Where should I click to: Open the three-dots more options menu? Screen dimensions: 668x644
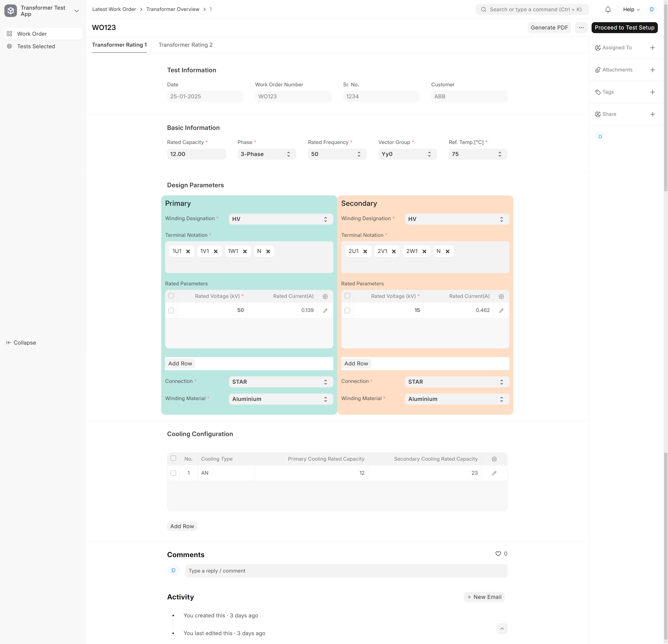[581, 28]
